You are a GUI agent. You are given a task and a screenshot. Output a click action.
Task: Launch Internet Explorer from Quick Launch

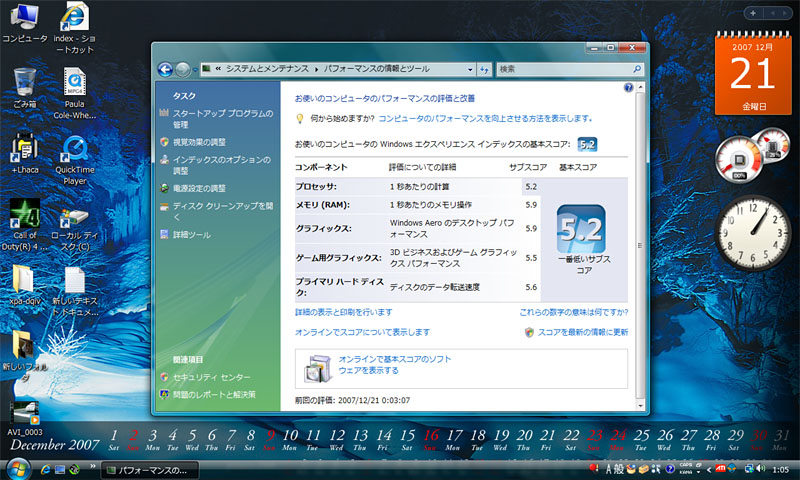45,469
